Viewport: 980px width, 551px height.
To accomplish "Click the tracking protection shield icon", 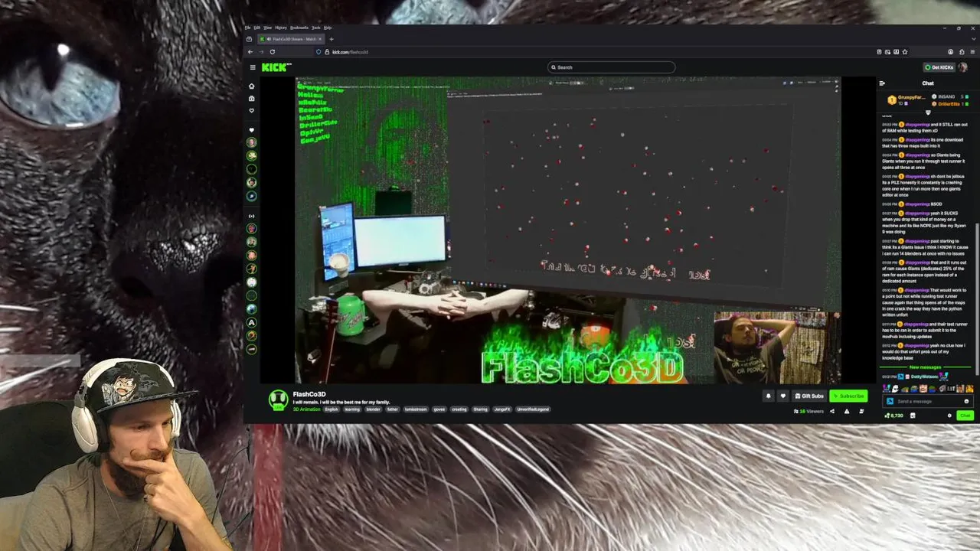I will point(318,52).
